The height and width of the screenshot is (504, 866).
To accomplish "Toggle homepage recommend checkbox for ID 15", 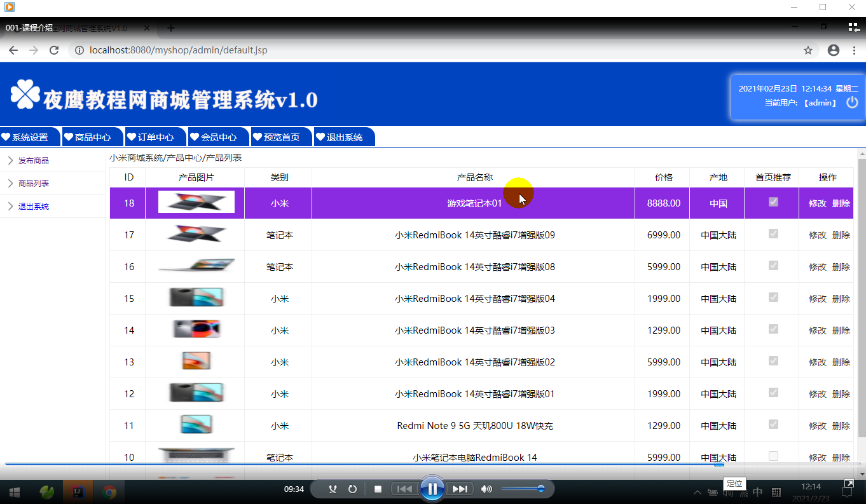I will (773, 297).
